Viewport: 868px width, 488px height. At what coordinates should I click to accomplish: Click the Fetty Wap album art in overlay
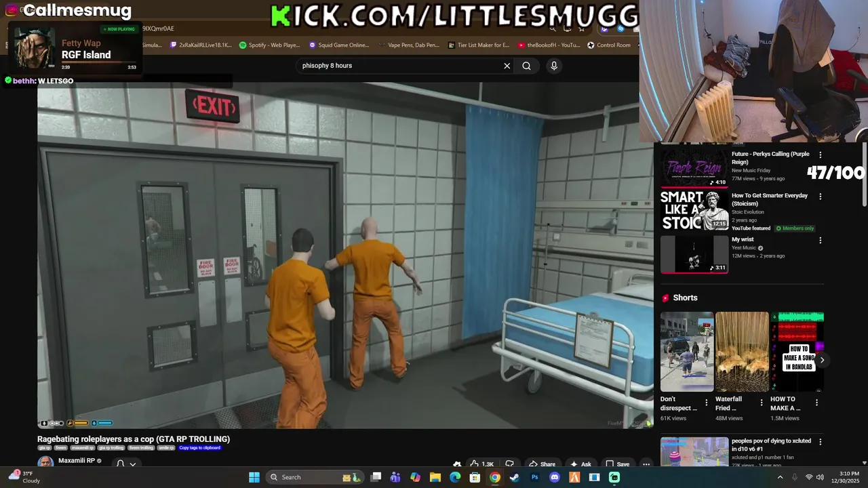coord(34,49)
